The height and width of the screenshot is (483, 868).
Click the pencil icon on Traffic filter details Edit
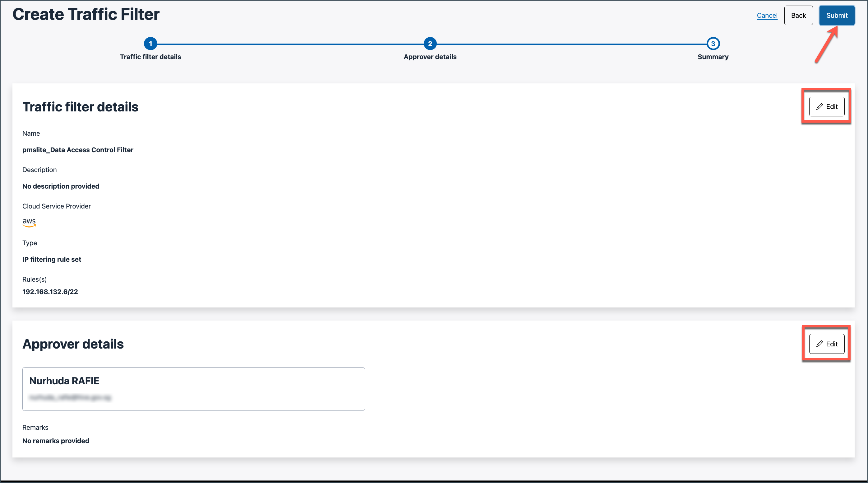819,106
